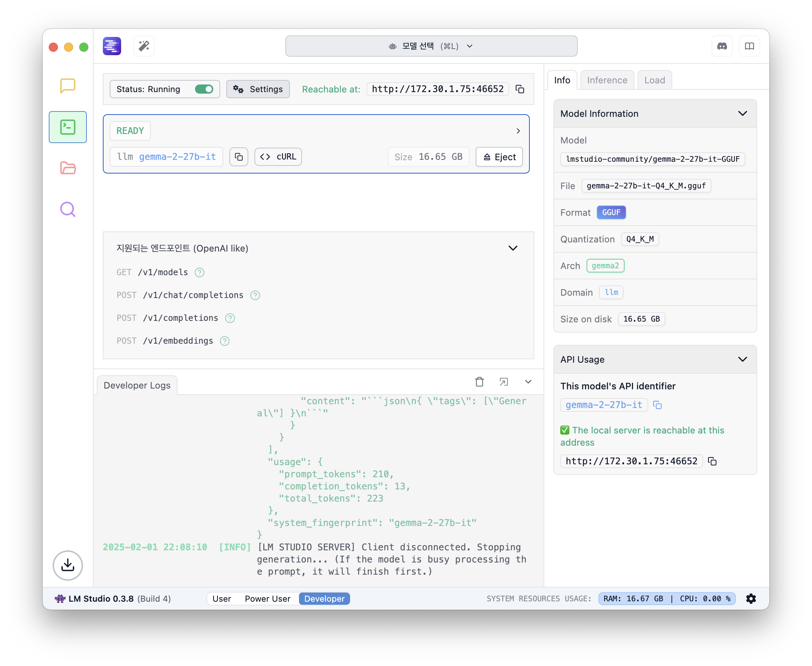Copy the gemma-2-27b-it API identifier
The height and width of the screenshot is (666, 812).
[x=657, y=405]
